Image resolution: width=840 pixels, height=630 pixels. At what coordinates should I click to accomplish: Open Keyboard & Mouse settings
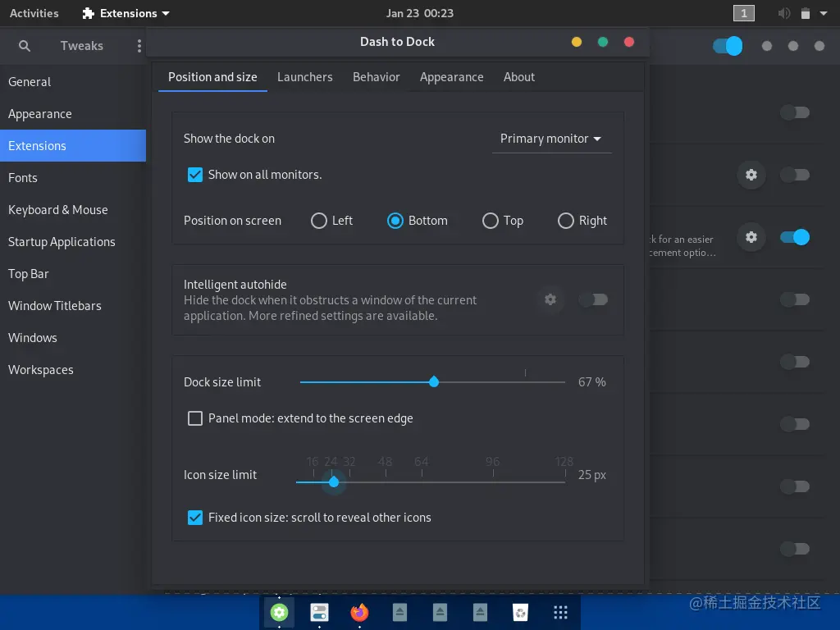coord(73,210)
